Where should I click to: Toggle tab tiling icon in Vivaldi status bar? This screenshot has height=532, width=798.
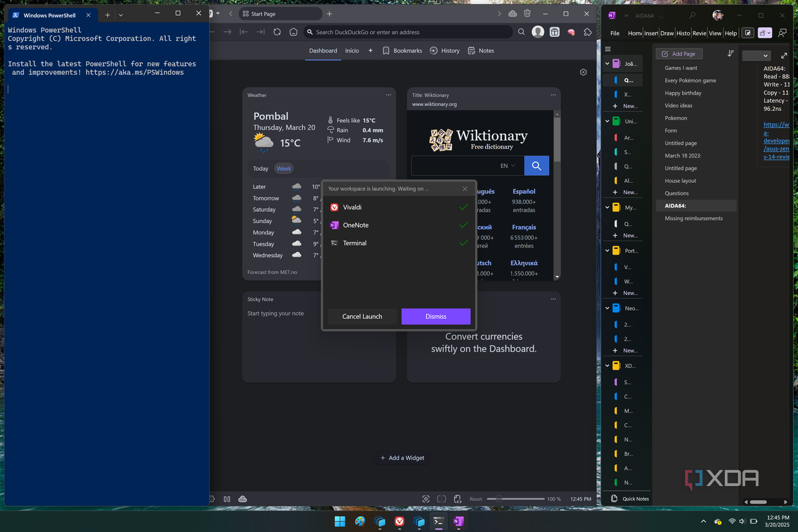[442, 499]
